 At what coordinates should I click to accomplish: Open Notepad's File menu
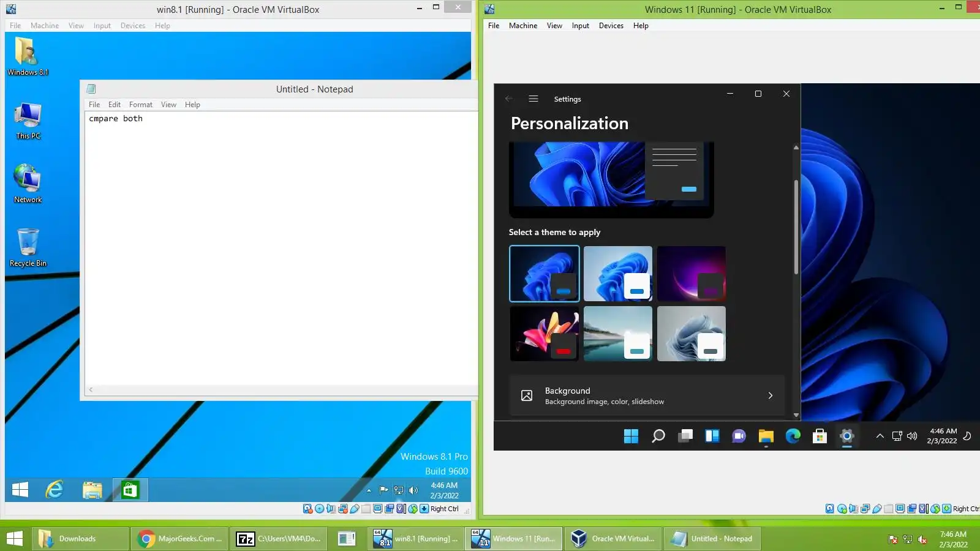pos(94,105)
